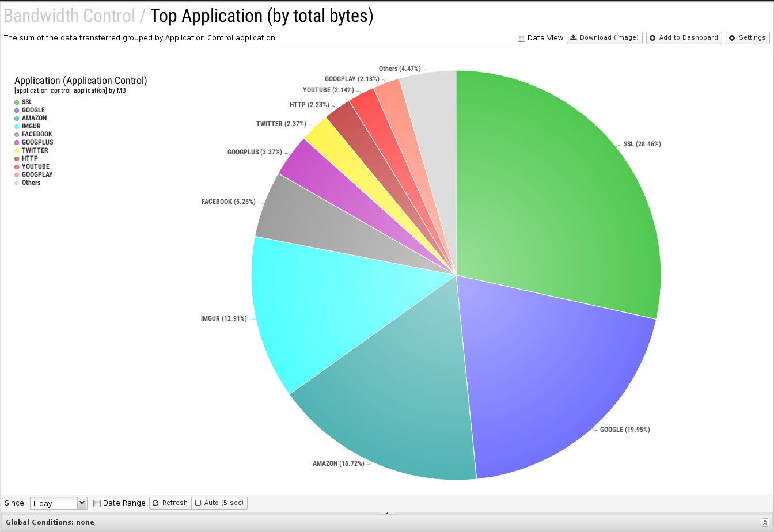Viewport: 774px width, 532px height.
Task: Toggle the Date Range checkbox
Action: [x=97, y=503]
